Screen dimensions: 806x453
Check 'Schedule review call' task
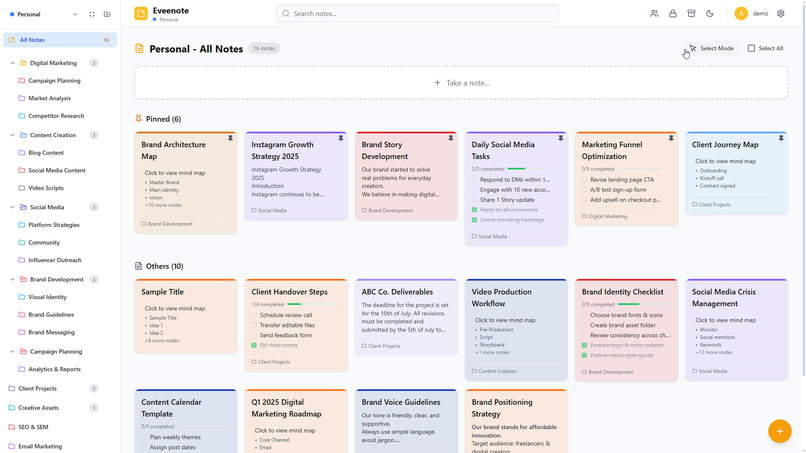pyautogui.click(x=254, y=315)
